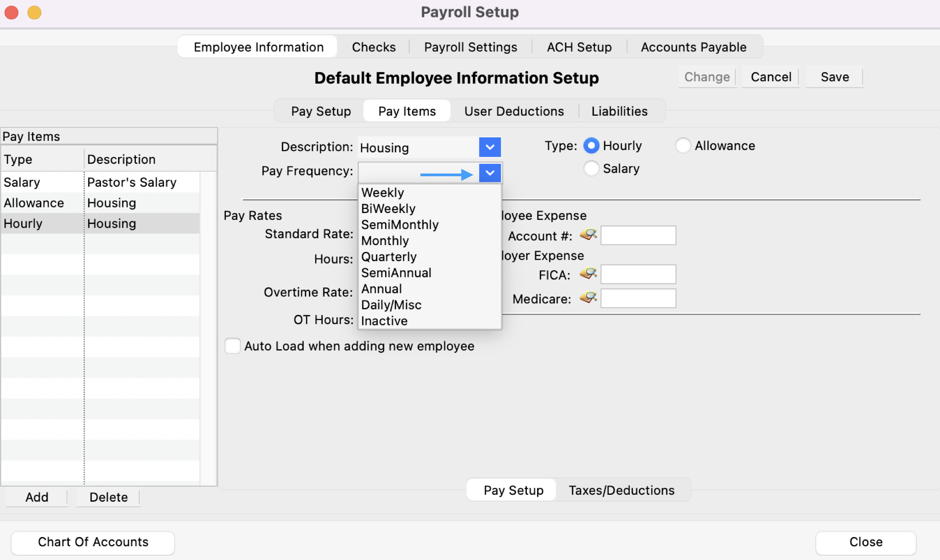Image resolution: width=940 pixels, height=560 pixels.
Task: Click the FICA account lookup icon
Action: [588, 274]
